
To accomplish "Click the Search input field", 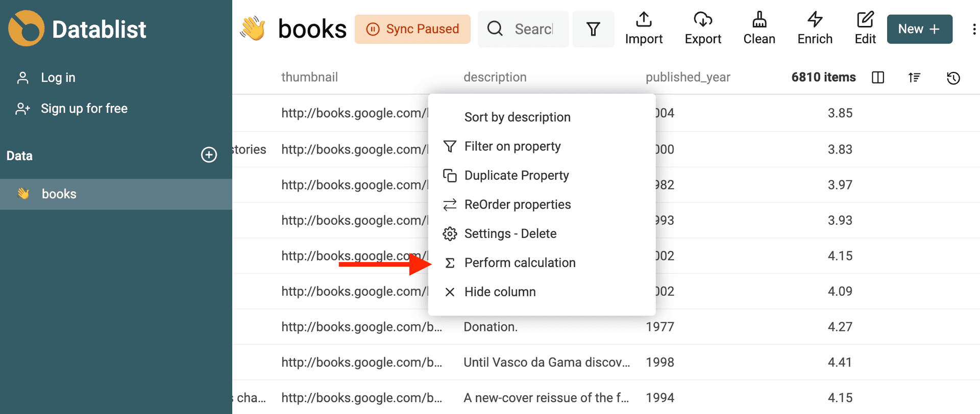I will (x=533, y=29).
